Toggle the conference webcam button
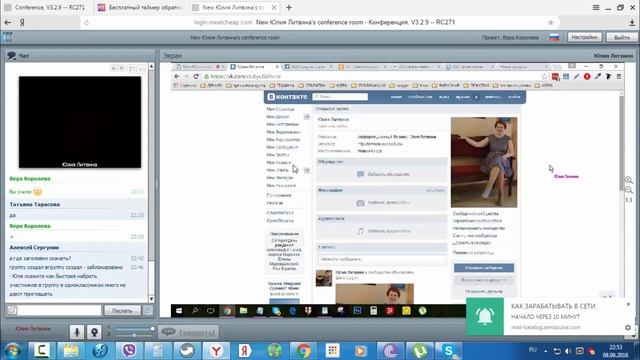The width and height of the screenshot is (640, 360). coord(94,332)
